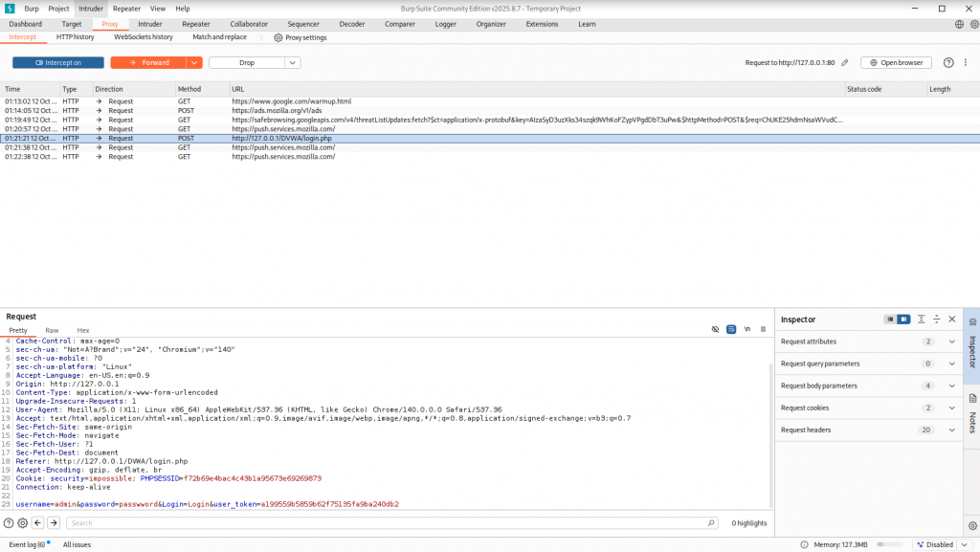This screenshot has height=552, width=980.
Task: Click the Burp Suite logo icon
Action: point(10,9)
